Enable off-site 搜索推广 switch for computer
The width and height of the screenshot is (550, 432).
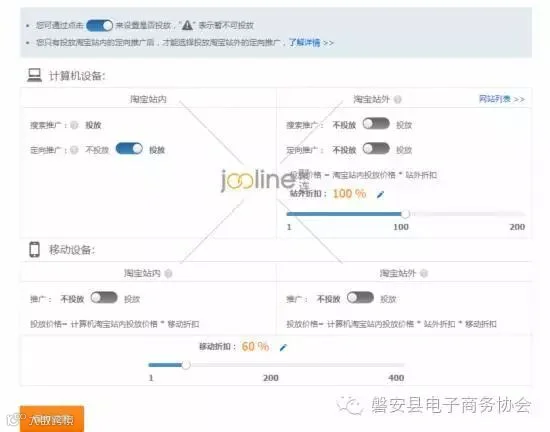click(x=376, y=124)
